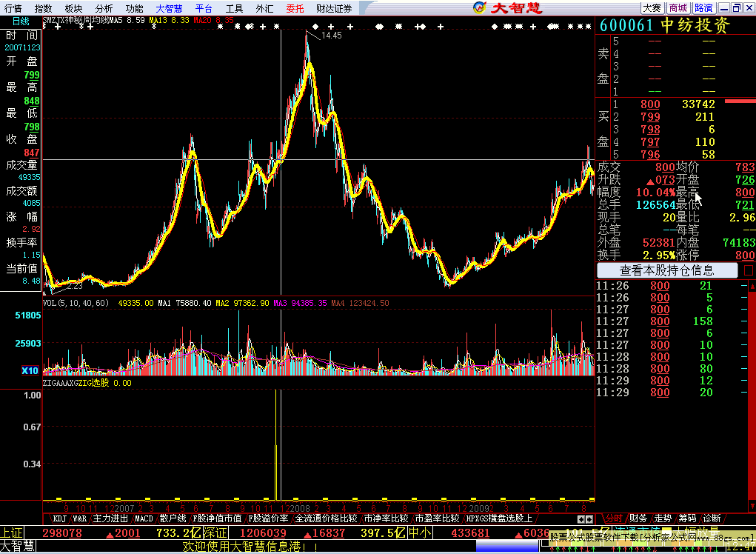Open the 大智慧 menu
756x554 pixels.
point(170,8)
